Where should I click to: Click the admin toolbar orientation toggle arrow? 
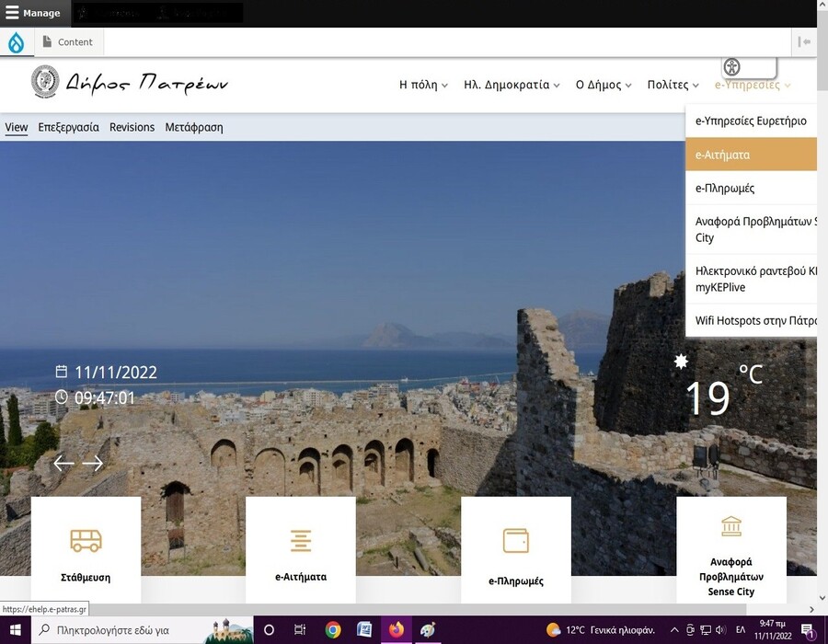coord(804,42)
